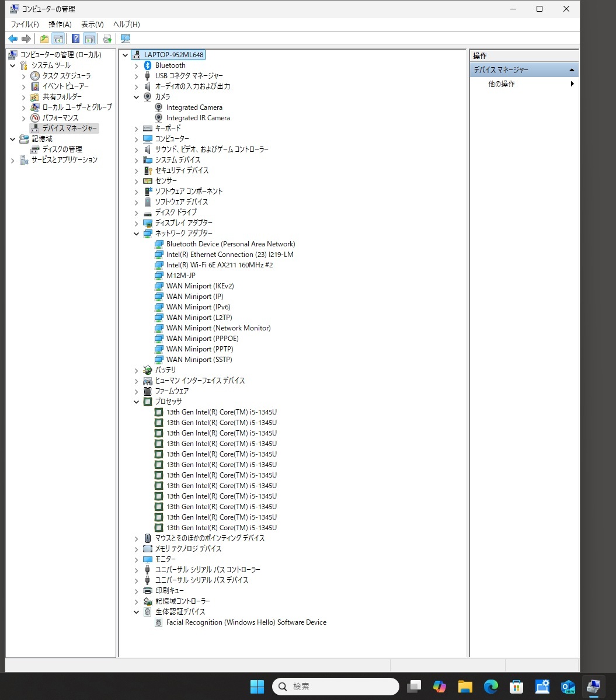Click the Scan for hardware changes icon
The height and width of the screenshot is (700, 616).
(x=126, y=39)
